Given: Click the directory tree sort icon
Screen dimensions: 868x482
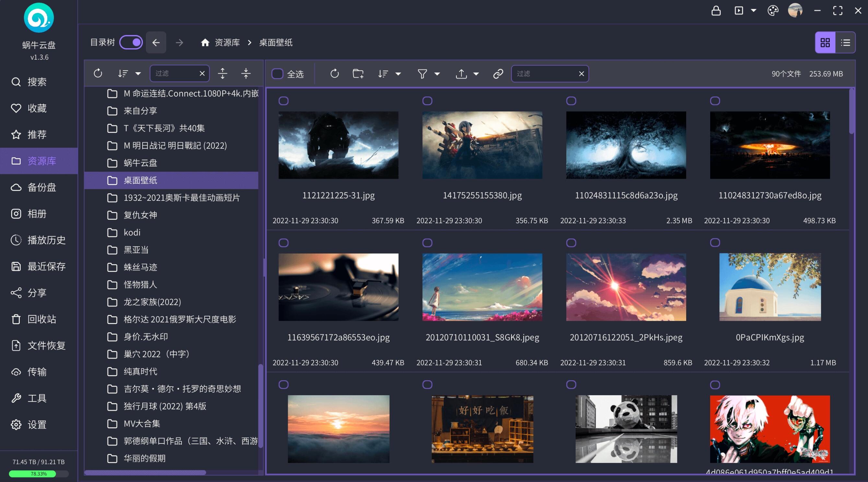Looking at the screenshot, I should coord(123,73).
